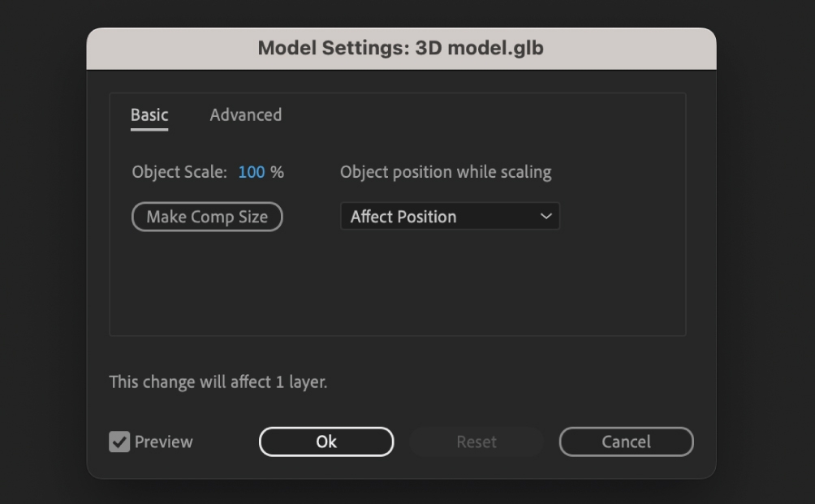Viewport: 815px width, 504px height.
Task: Open the Advanced tab
Action: [245, 115]
